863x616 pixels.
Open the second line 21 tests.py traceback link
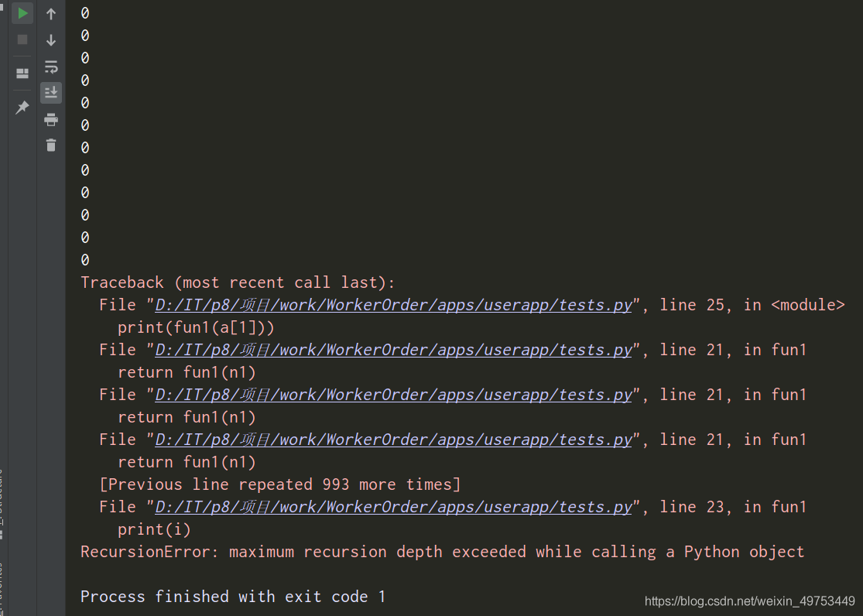pos(394,395)
